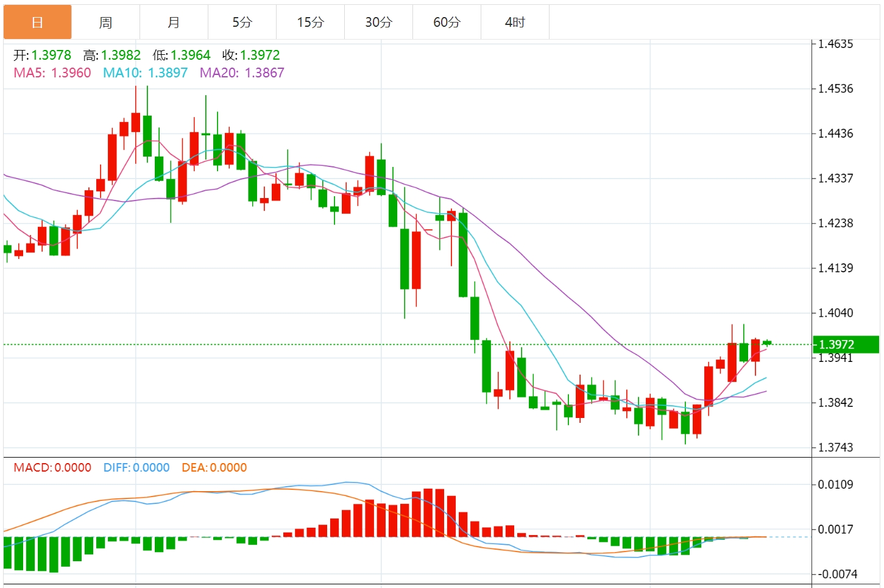This screenshot has width=884, height=588.
Task: Click the closing price value 1.3972
Action: pos(260,55)
